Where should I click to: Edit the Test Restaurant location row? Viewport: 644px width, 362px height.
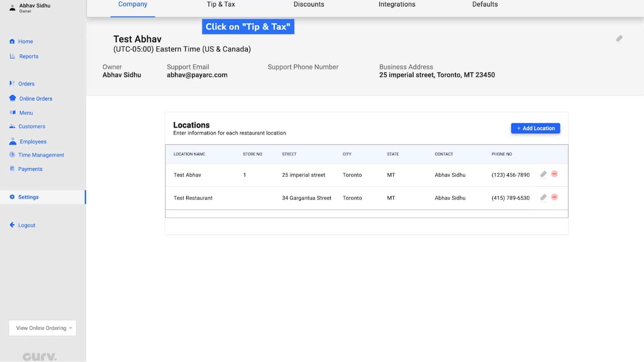[543, 197]
